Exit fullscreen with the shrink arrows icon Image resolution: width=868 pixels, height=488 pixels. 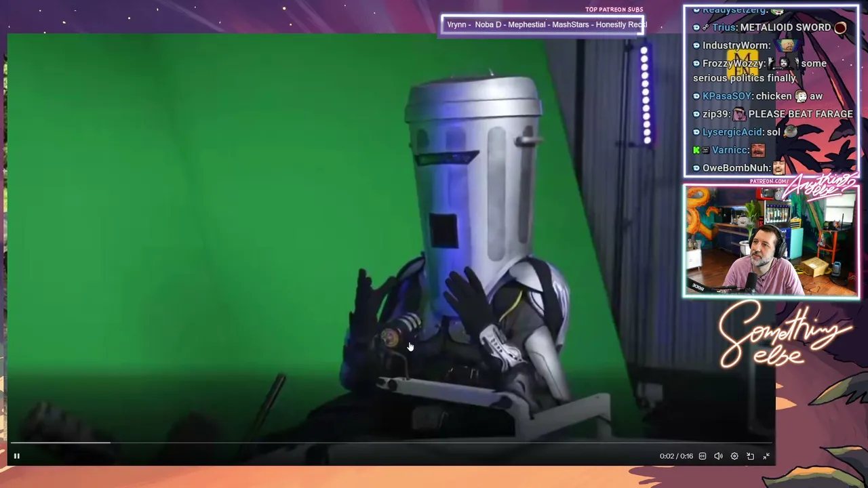coord(766,456)
